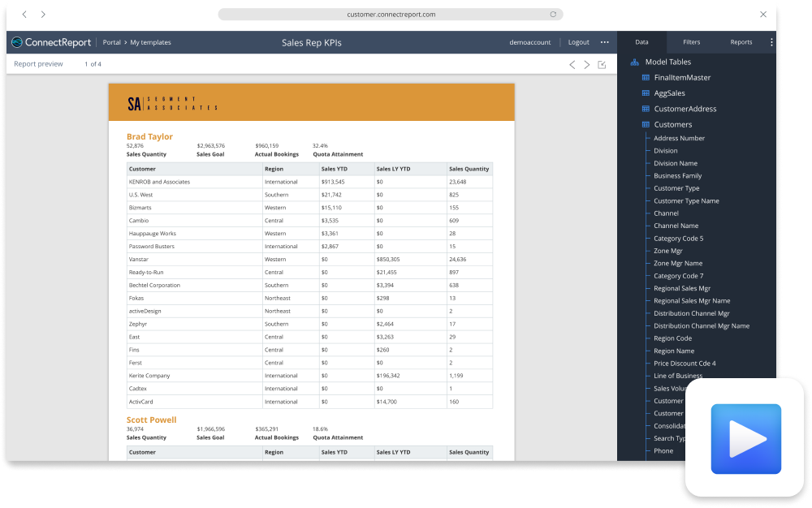Screen dimensions: 812x508
Task: Collapse the Model Tables tree
Action: click(x=635, y=62)
